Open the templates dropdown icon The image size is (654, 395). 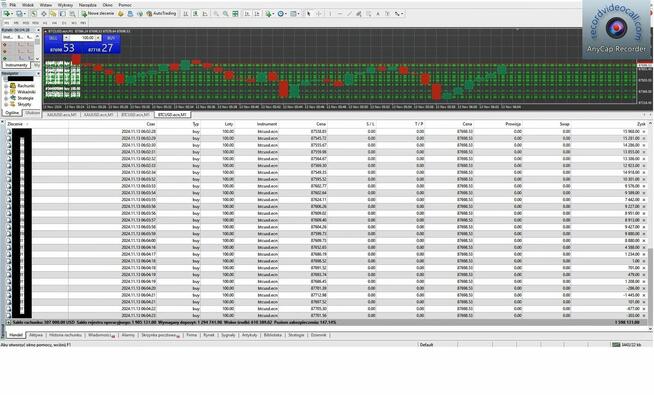[294, 14]
